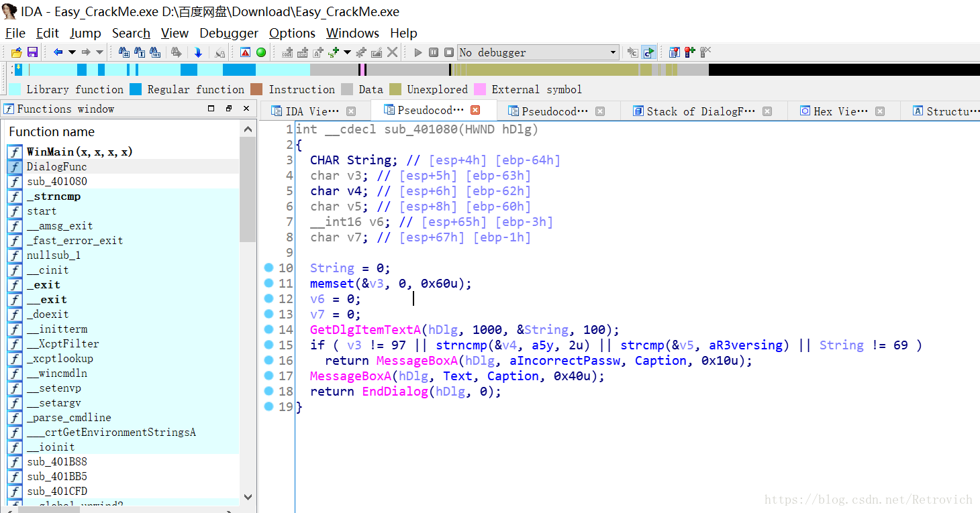Click the breakpoint list icon
Screen dimensions: 980x513
[674, 52]
